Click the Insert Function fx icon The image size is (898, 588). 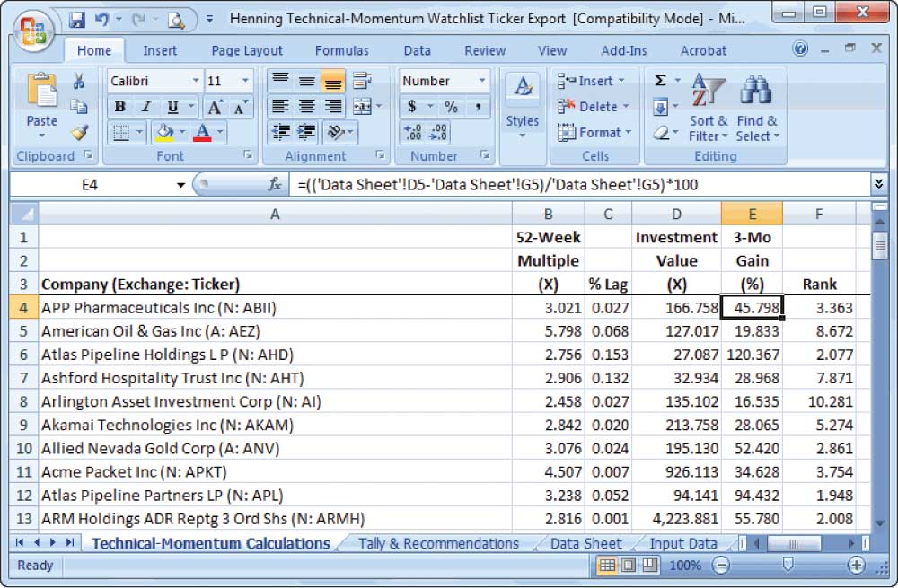(x=276, y=184)
